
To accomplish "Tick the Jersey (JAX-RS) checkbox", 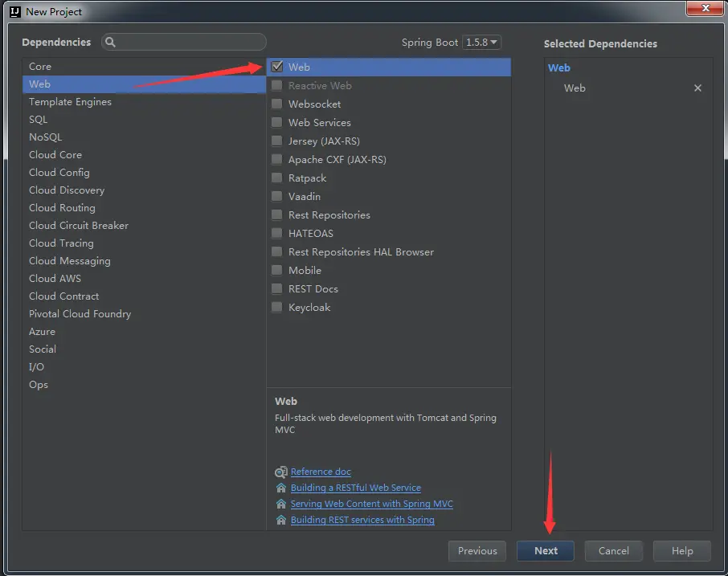I will 276,141.
